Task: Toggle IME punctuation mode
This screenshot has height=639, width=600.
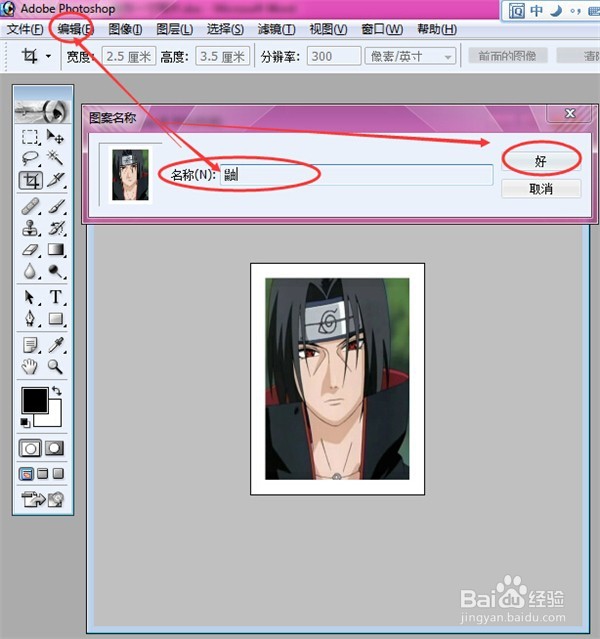Action: [575, 11]
